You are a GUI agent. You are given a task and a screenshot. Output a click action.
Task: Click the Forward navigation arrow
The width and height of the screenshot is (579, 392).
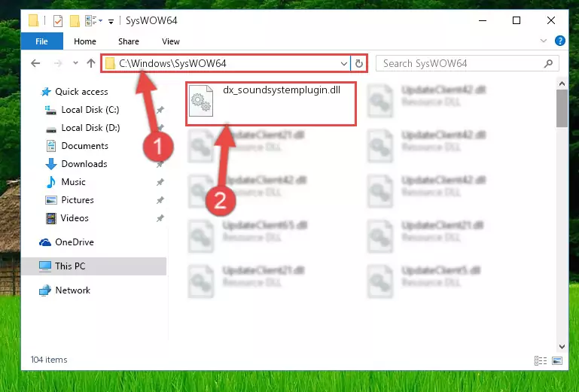(x=58, y=63)
